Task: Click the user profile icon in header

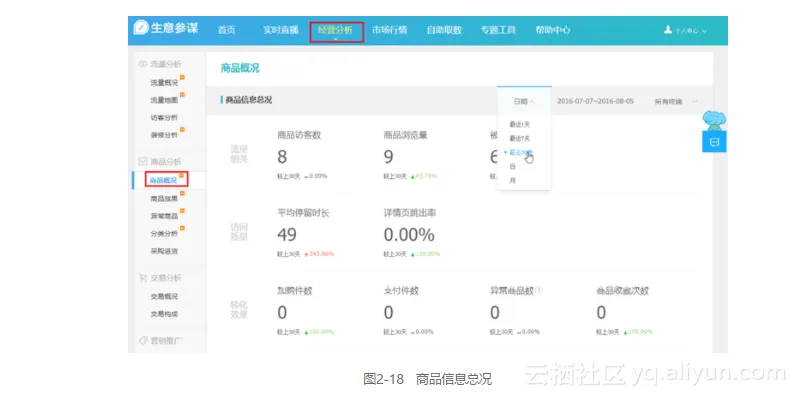Action: point(668,30)
